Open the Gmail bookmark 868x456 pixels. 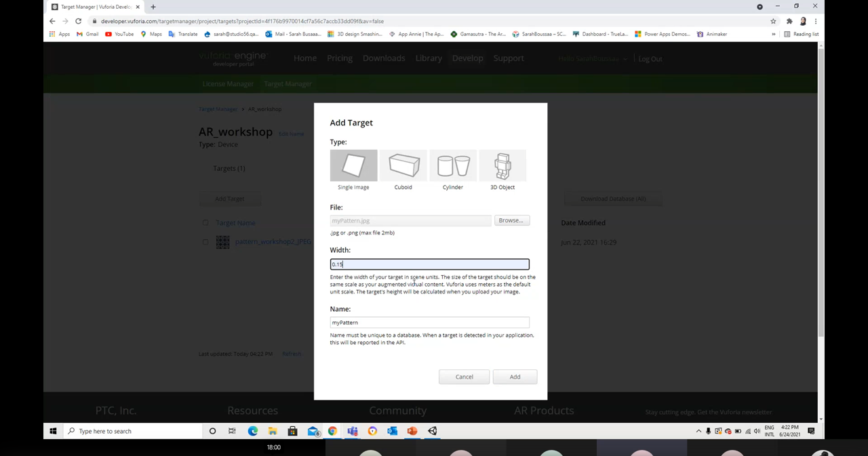[87, 34]
